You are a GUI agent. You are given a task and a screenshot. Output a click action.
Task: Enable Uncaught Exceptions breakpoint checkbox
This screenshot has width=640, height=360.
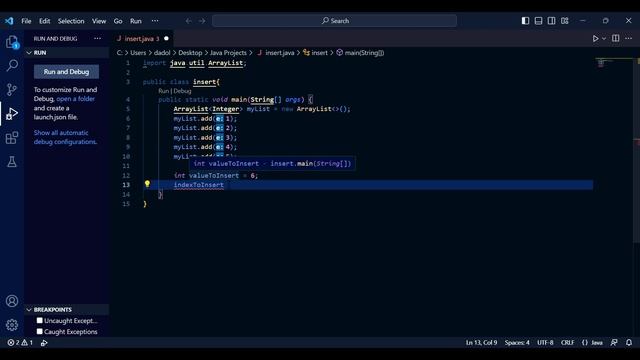pyautogui.click(x=40, y=321)
